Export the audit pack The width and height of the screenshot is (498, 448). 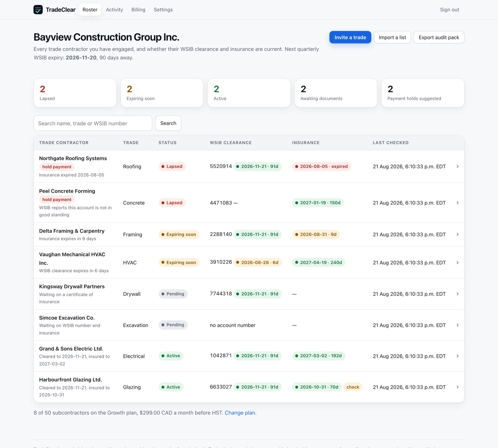[x=439, y=37]
